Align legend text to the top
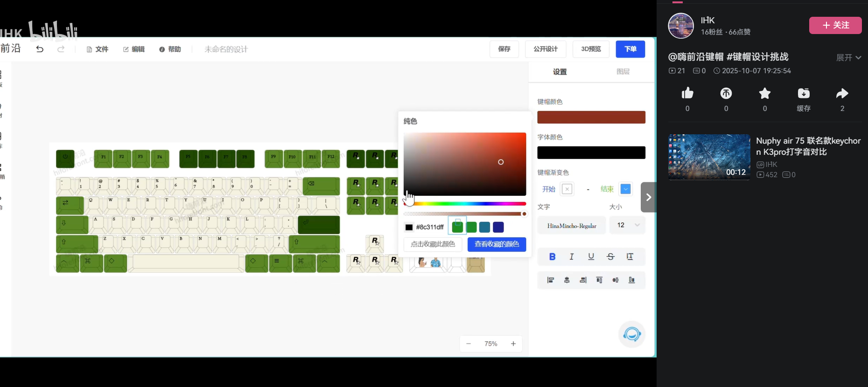Viewport: 868px width, 387px height. [599, 280]
